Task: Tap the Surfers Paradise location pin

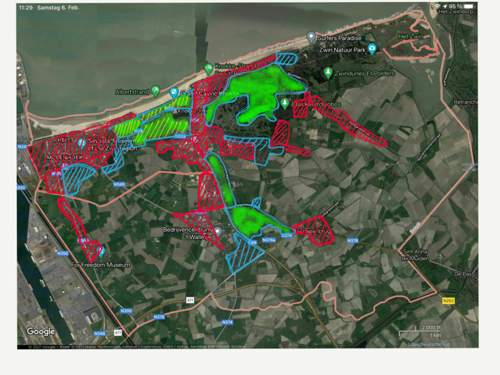Action: pos(311,37)
